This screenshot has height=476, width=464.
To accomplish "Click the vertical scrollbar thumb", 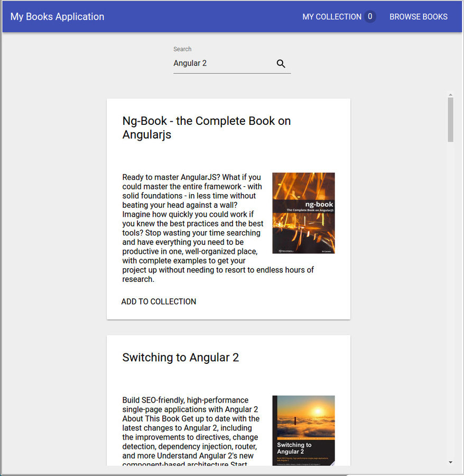I will (450, 120).
